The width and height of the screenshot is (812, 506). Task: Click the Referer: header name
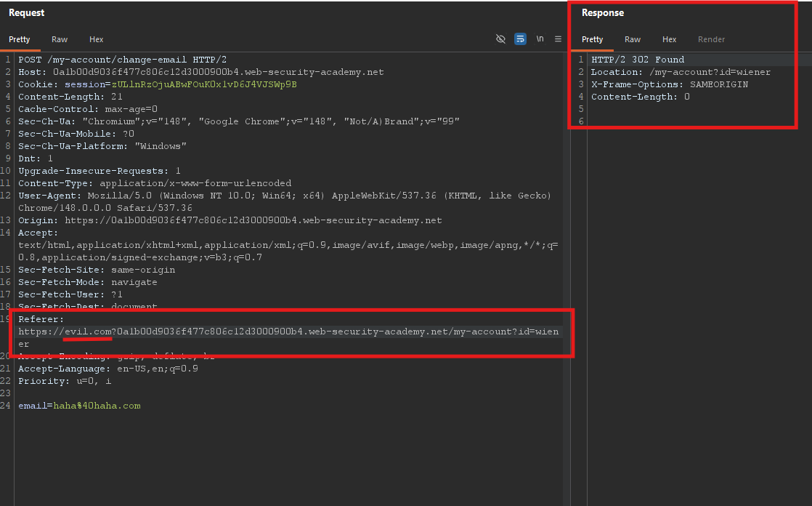click(41, 319)
